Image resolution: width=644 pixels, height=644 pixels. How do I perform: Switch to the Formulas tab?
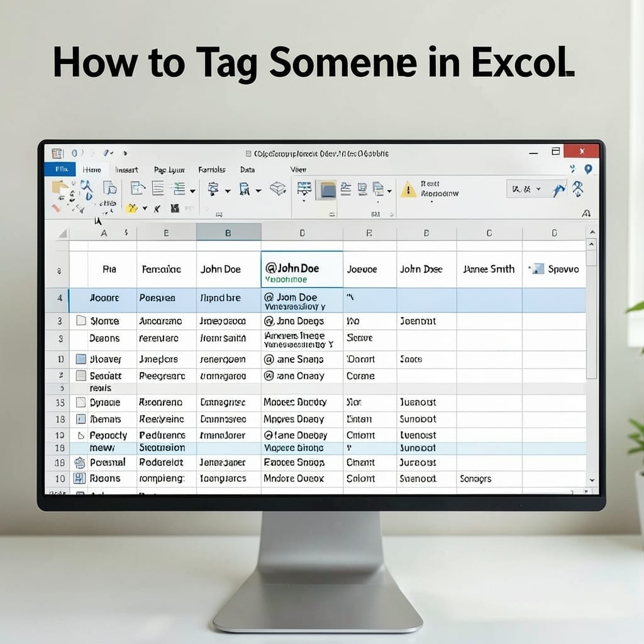click(212, 170)
